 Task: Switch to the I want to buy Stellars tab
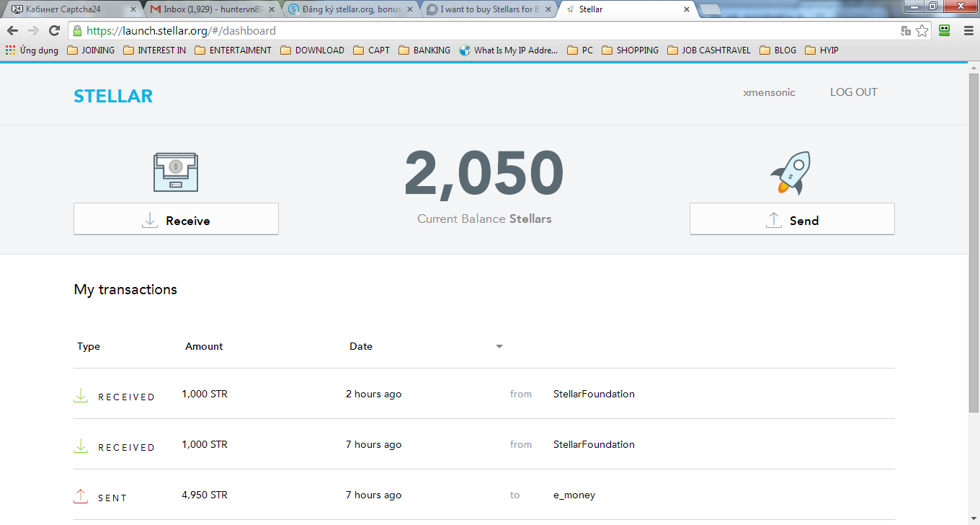coord(487,9)
